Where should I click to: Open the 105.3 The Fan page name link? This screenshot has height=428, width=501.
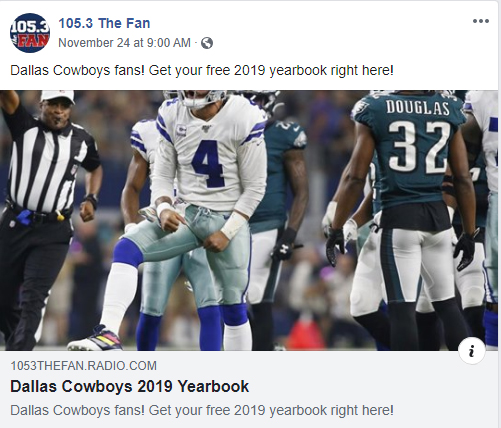(x=104, y=23)
